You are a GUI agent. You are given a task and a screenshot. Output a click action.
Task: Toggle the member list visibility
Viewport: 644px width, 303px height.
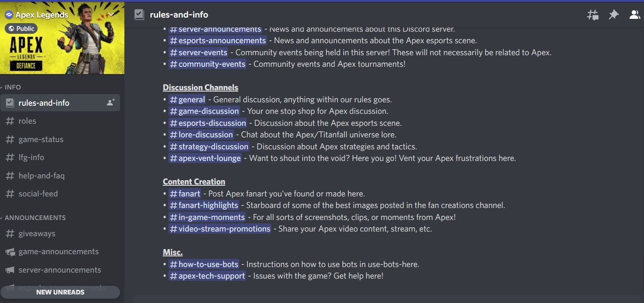635,15
